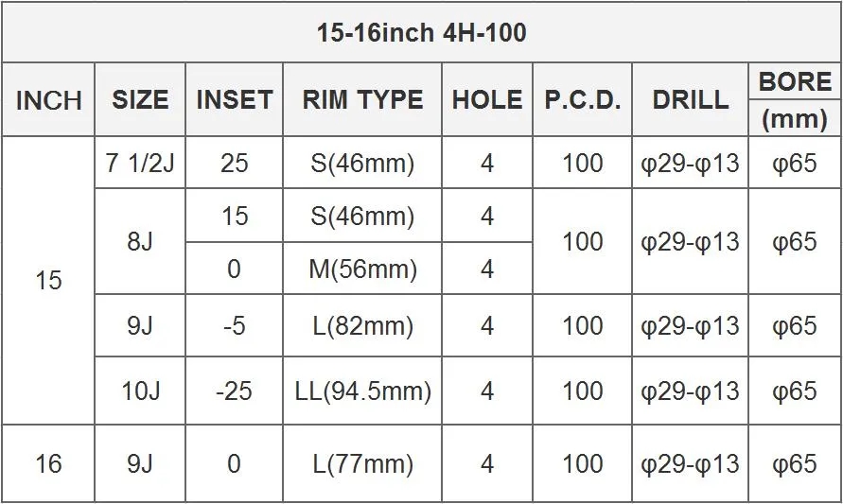Select the HOLE column header

pyautogui.click(x=486, y=100)
